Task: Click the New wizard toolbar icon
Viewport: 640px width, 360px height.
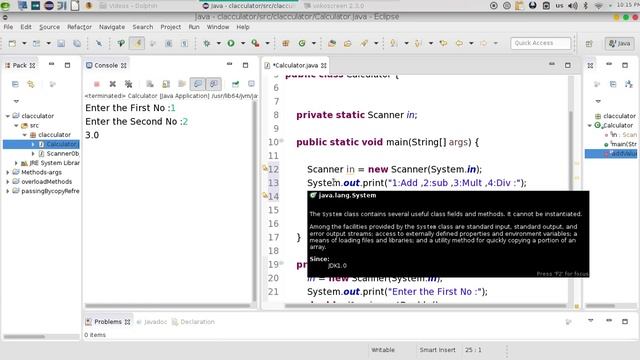Action: click(x=12, y=43)
